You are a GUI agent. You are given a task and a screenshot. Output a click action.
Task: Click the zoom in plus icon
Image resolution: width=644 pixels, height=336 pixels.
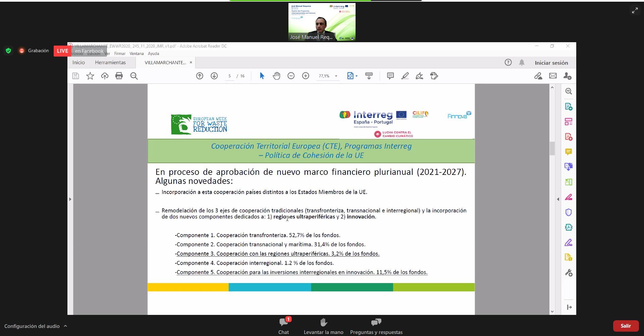[306, 76]
